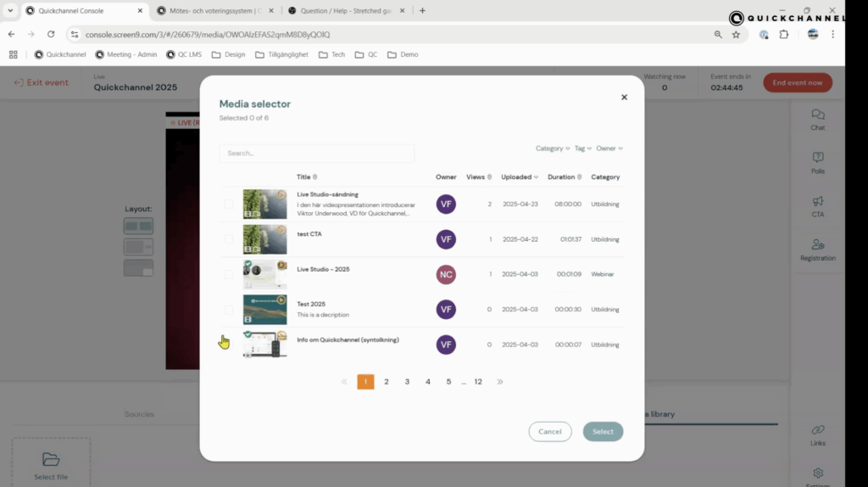Reload the page
Viewport: 868px width, 487px height.
coord(51,34)
